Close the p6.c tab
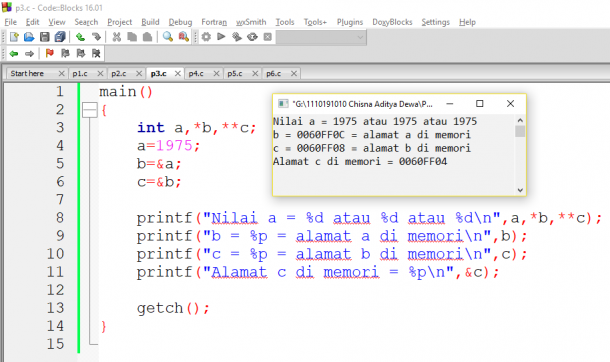 [x=294, y=73]
